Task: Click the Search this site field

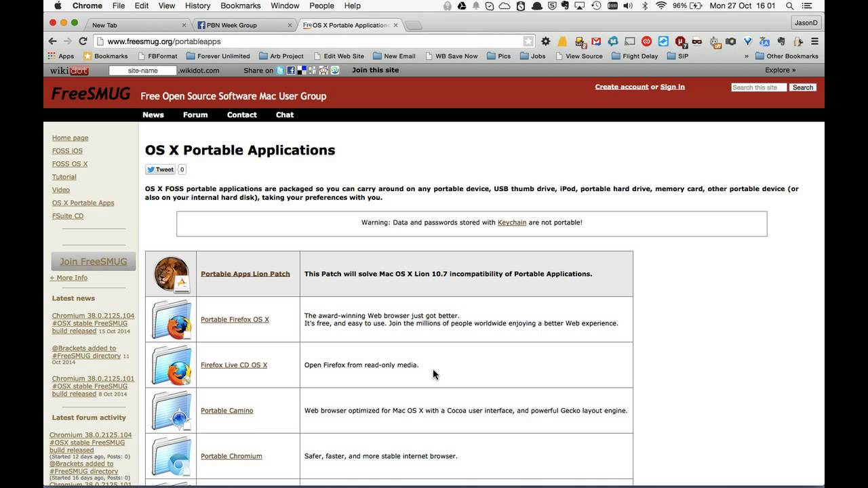Action: click(759, 87)
